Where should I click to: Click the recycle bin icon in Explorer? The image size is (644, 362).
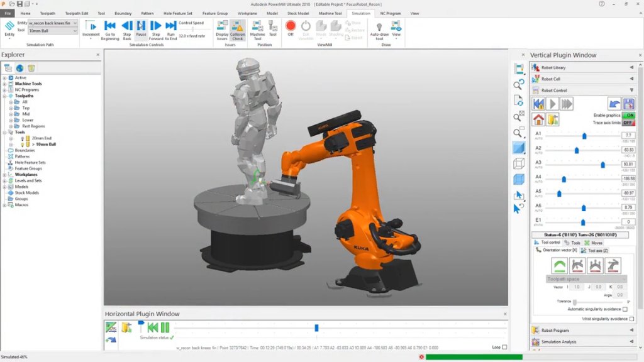coord(31,68)
